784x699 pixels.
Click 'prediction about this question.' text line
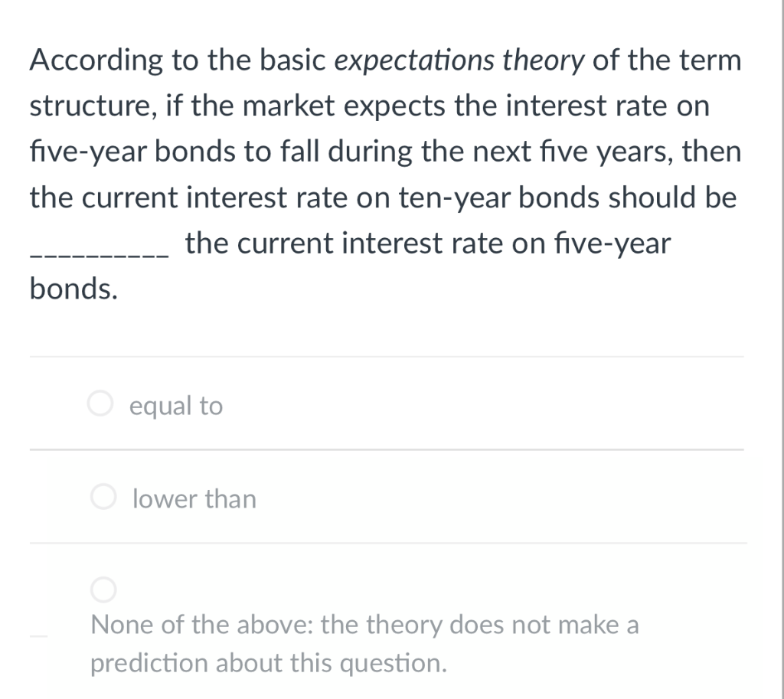pos(267,663)
